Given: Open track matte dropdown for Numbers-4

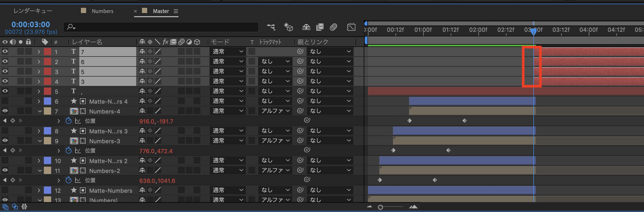Looking at the screenshot, I should point(275,111).
